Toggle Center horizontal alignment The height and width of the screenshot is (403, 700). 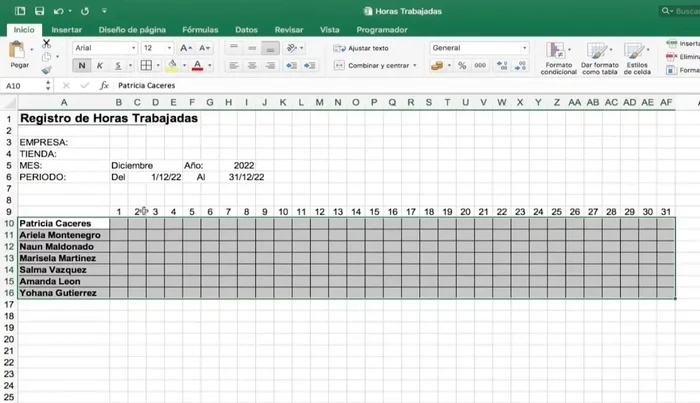(x=252, y=66)
